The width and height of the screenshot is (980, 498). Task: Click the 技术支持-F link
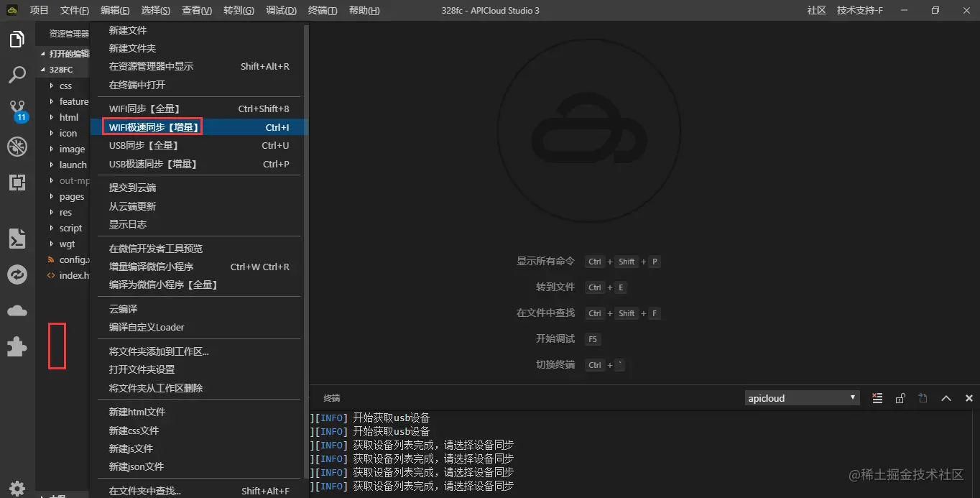click(x=860, y=10)
